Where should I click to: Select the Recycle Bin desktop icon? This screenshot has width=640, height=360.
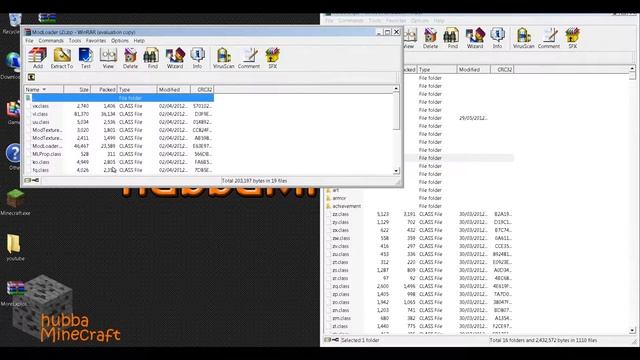coord(14,23)
